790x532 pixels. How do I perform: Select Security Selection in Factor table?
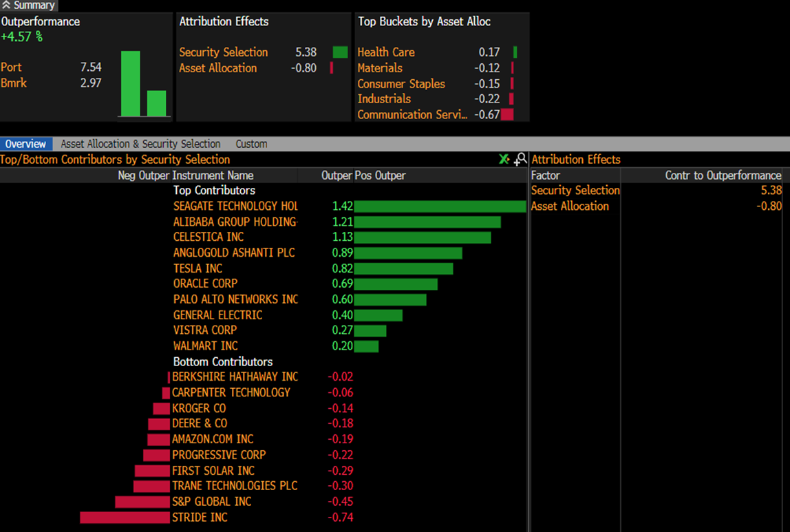575,191
